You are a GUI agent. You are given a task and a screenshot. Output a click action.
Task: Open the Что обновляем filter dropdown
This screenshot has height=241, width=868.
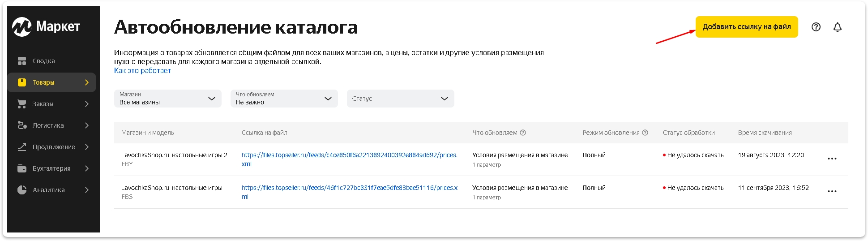point(284,99)
